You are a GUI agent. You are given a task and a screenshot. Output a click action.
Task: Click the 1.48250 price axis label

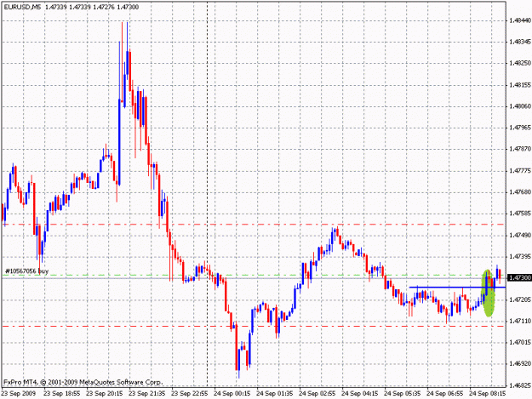[x=520, y=64]
